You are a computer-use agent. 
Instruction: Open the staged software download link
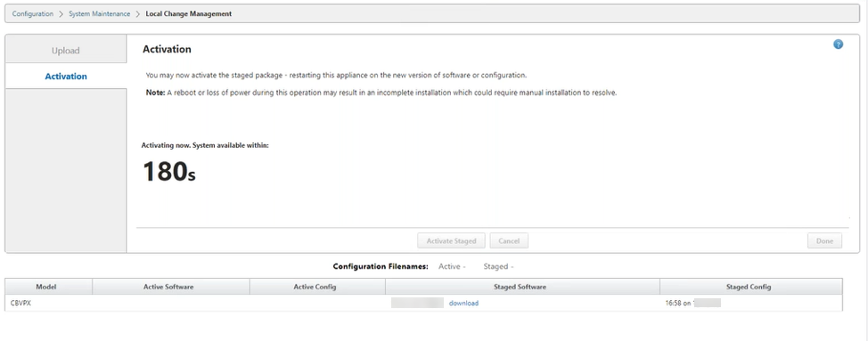(463, 303)
